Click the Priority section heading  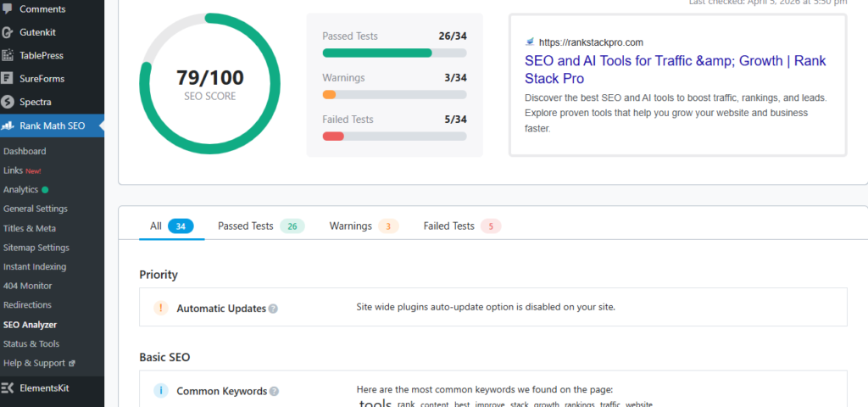(x=159, y=275)
